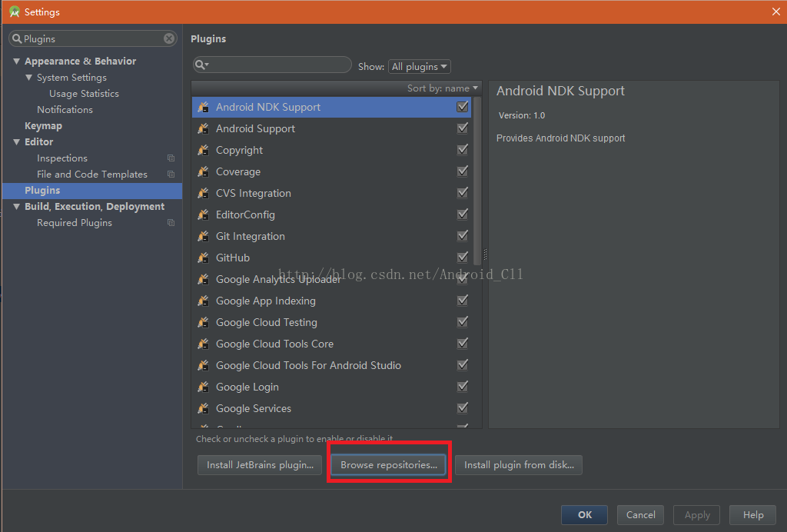787x532 pixels.
Task: Select the Google Analytics Uploader row
Action: click(331, 279)
